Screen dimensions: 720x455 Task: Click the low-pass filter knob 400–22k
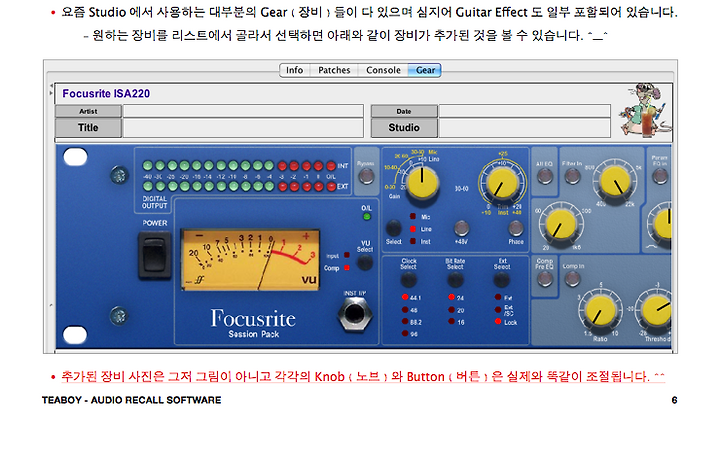coord(615,182)
